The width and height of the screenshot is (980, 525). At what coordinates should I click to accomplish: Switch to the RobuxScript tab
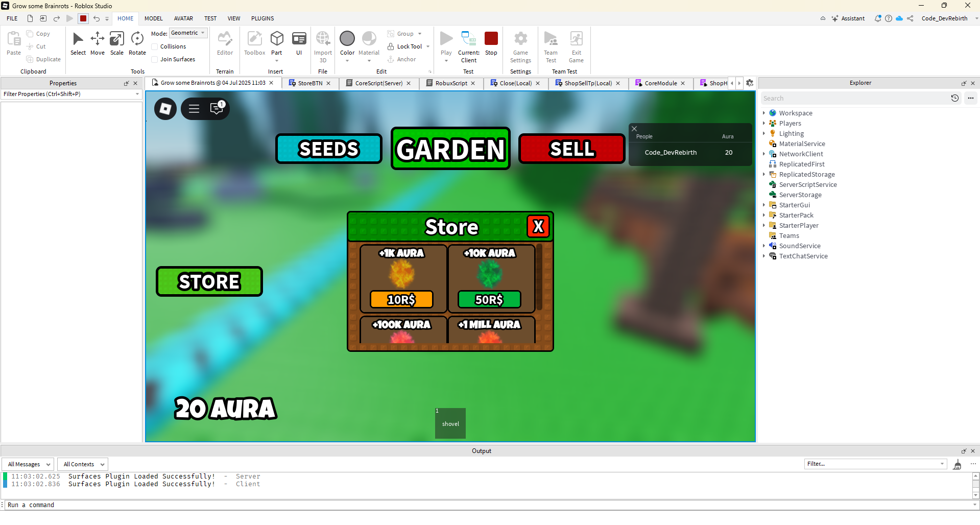(x=451, y=83)
